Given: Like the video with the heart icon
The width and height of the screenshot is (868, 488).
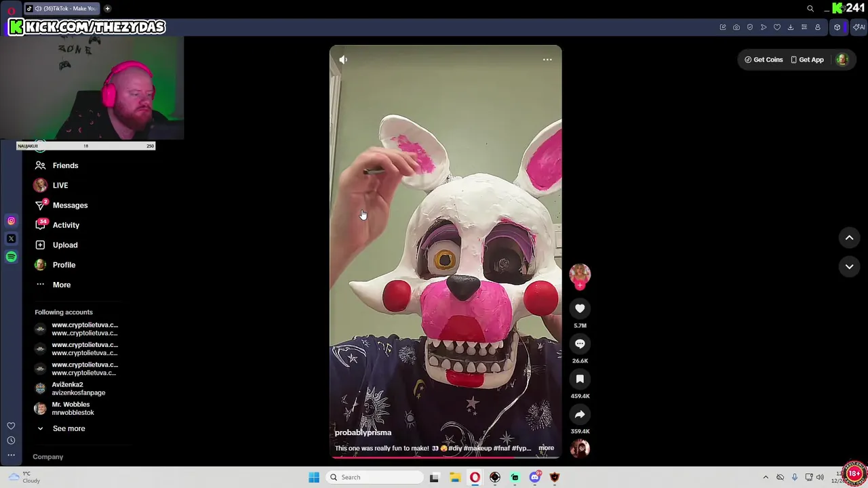Looking at the screenshot, I should coord(580,309).
